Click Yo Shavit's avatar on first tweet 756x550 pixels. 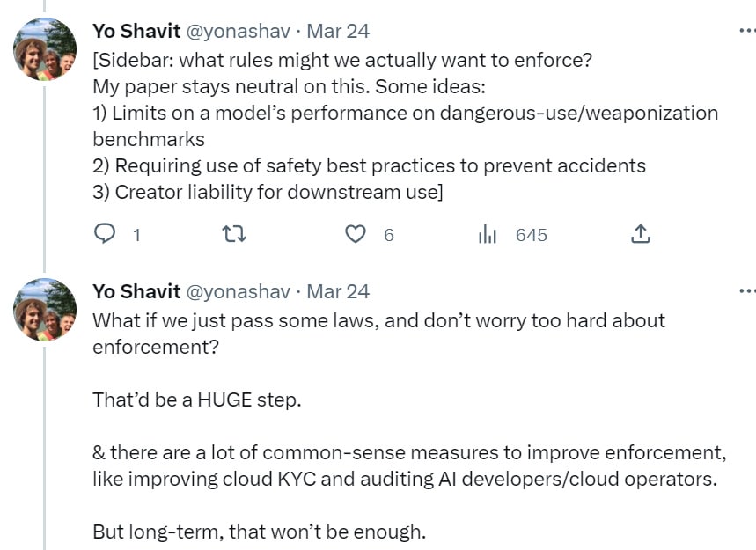point(44,49)
